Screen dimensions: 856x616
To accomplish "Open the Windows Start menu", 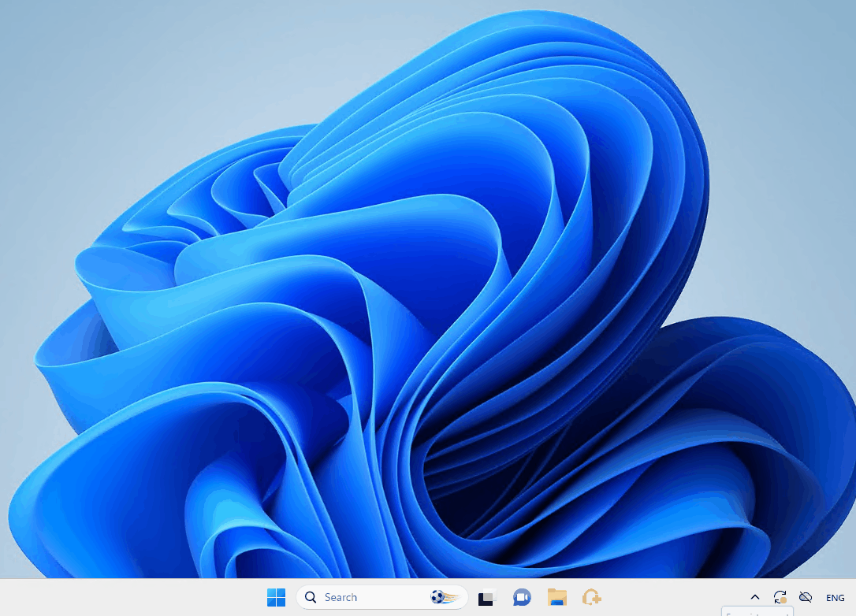I will coord(276,597).
